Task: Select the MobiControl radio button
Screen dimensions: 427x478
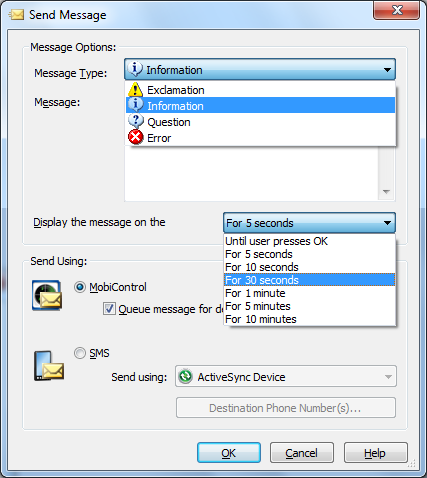Action: point(80,287)
